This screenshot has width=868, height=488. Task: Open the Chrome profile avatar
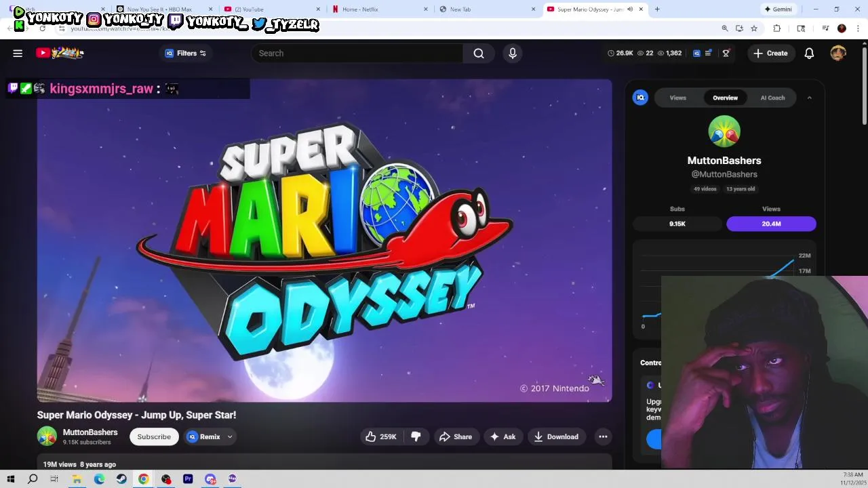[842, 28]
